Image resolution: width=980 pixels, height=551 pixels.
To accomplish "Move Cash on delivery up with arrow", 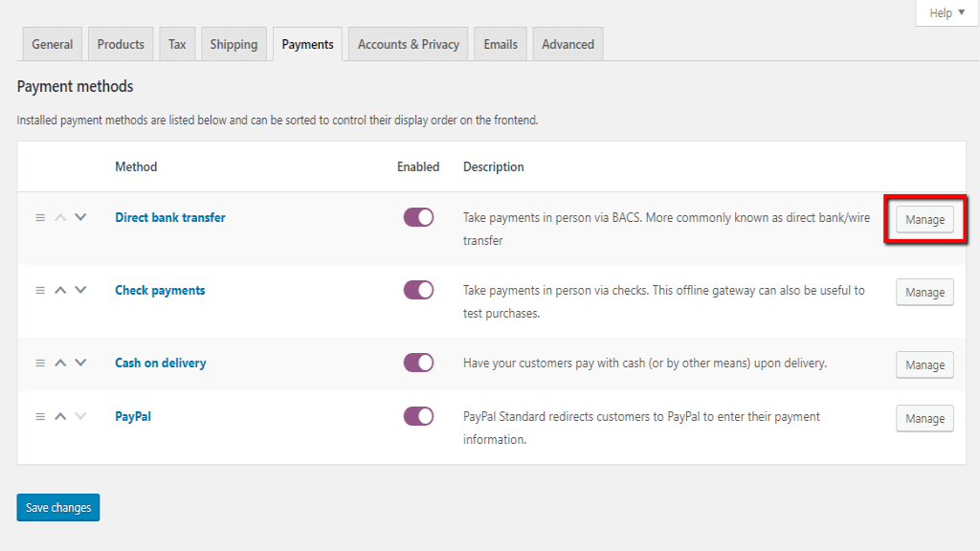I will (60, 364).
